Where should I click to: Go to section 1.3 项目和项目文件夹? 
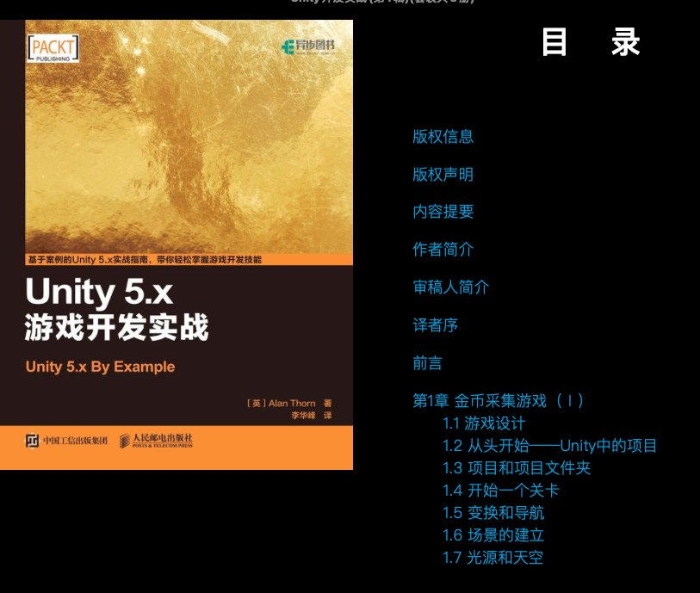tap(517, 468)
